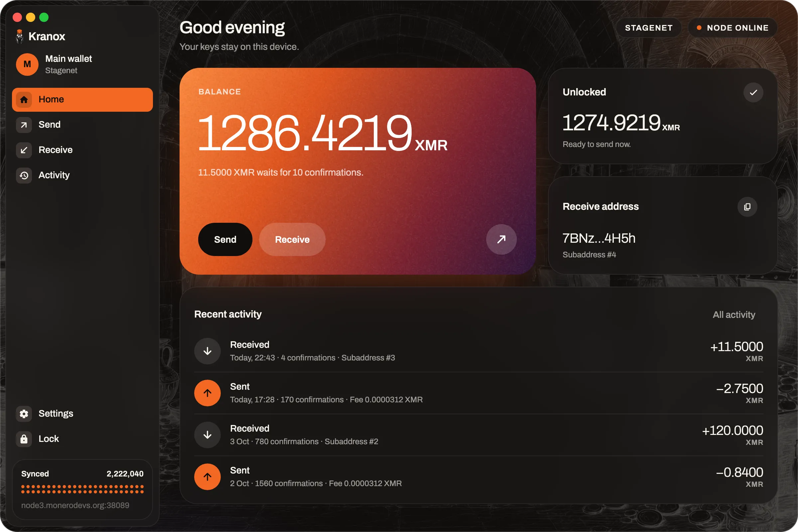Click the orange up arrow of -2.7500 transaction

(207, 393)
